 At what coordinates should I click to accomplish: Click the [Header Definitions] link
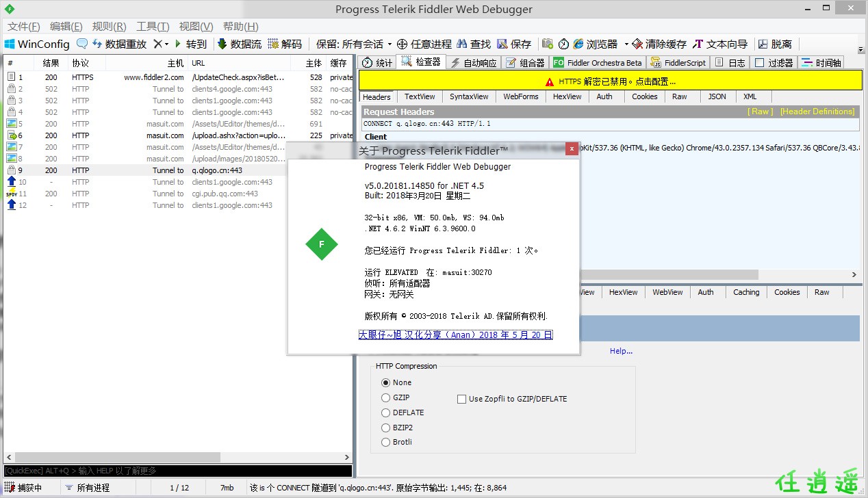[x=817, y=112]
